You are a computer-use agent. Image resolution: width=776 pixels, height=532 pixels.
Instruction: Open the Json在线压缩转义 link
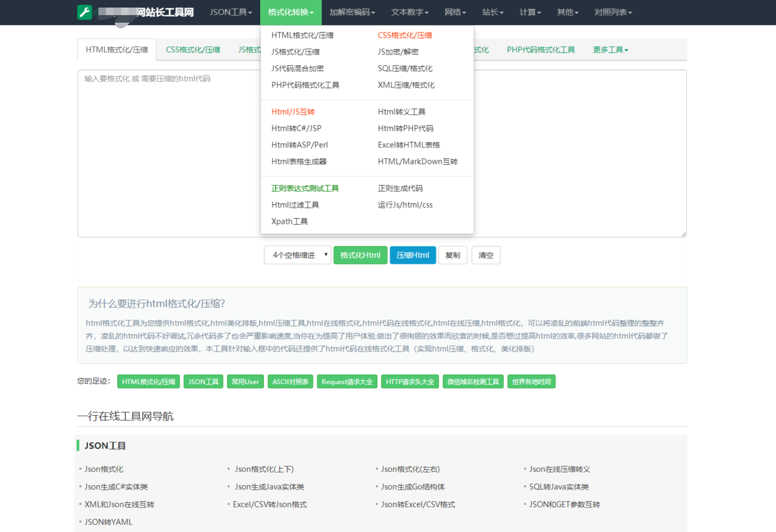[x=560, y=469]
